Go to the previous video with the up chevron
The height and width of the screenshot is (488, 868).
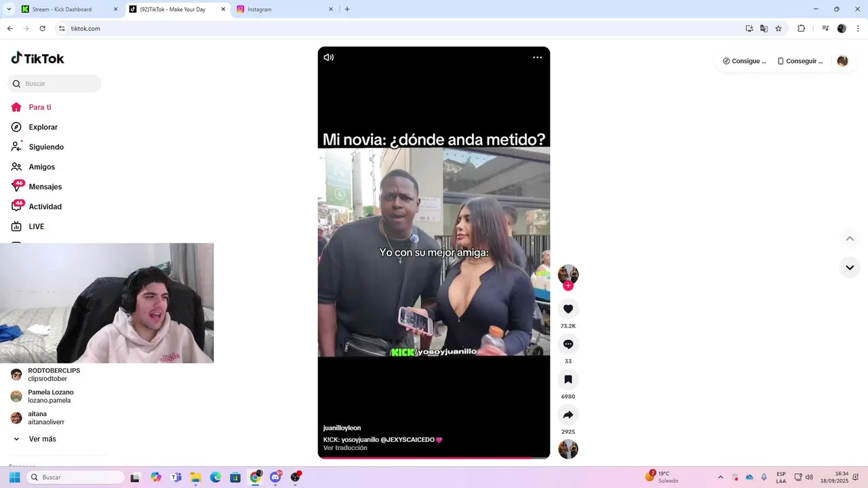click(x=850, y=239)
